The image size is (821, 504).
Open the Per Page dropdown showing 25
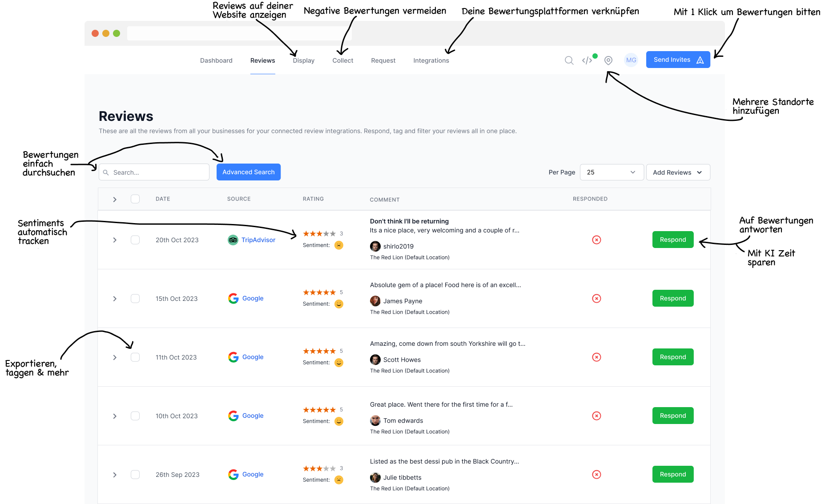612,172
